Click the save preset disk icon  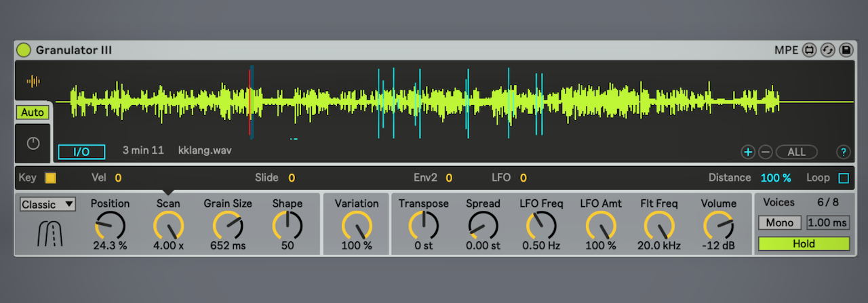(846, 50)
